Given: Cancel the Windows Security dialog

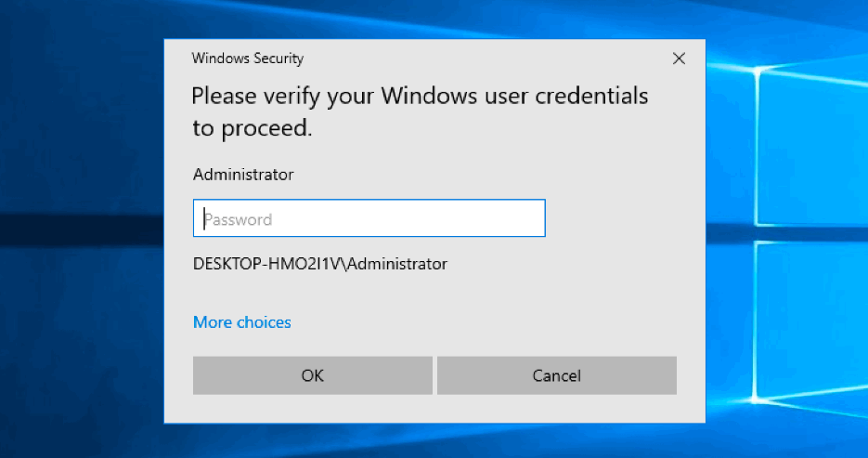Looking at the screenshot, I should 557,375.
